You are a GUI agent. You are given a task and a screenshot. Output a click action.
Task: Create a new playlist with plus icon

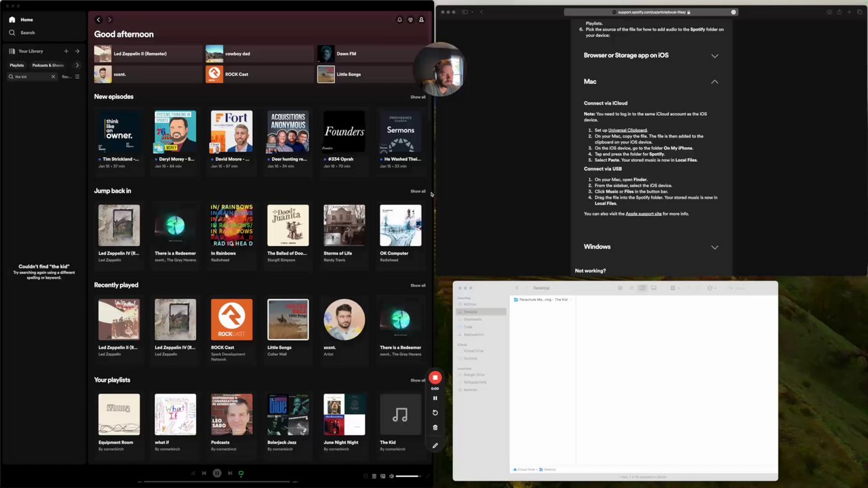pyautogui.click(x=66, y=51)
